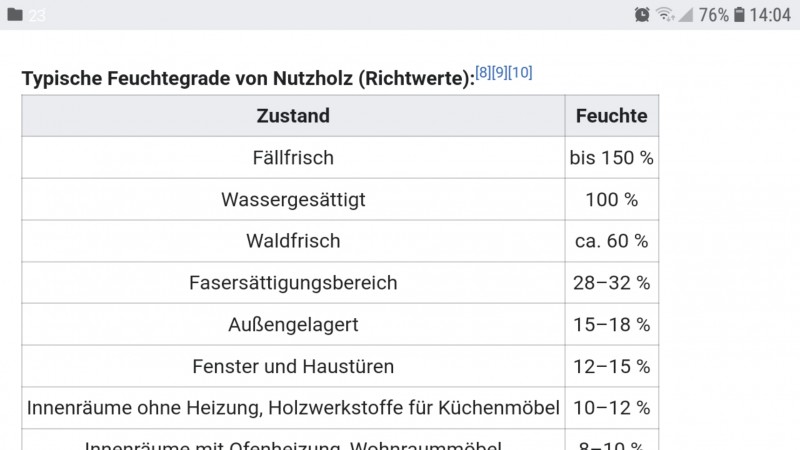
Task: Follow the citation link [10]
Action: [x=520, y=73]
